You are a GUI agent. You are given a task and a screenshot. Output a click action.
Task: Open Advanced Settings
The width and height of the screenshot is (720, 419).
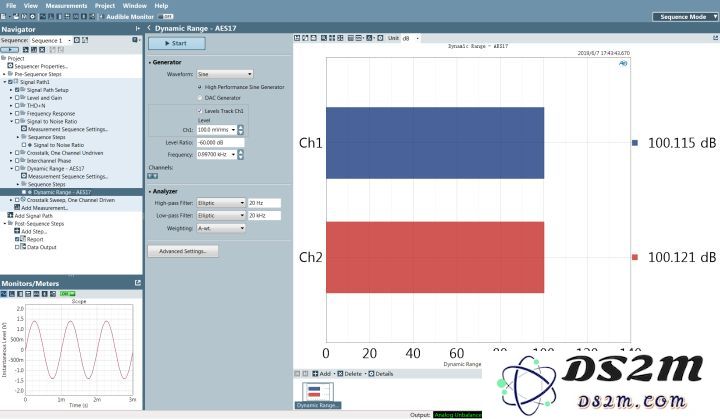pyautogui.click(x=183, y=251)
